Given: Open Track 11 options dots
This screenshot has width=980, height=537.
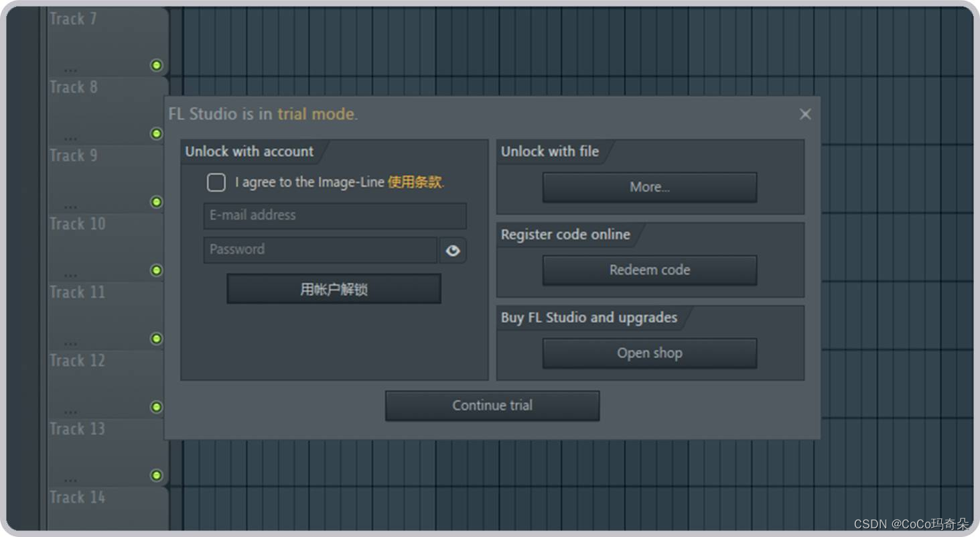Looking at the screenshot, I should pyautogui.click(x=70, y=343).
